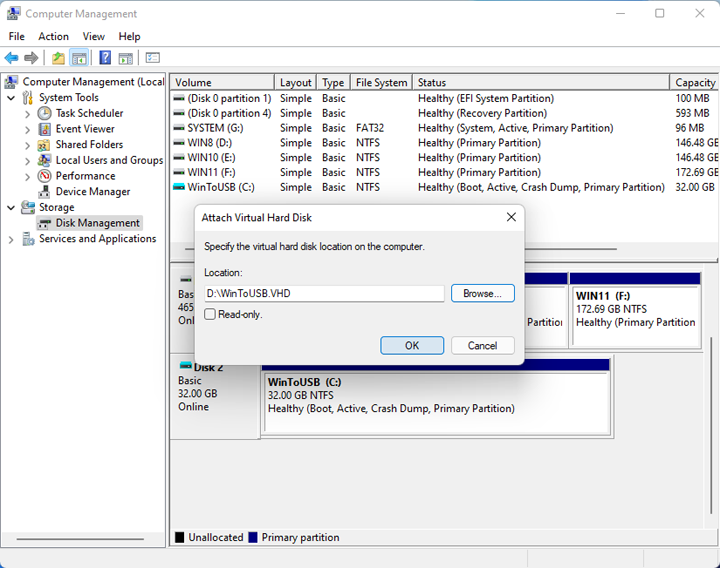Image resolution: width=720 pixels, height=568 pixels.
Task: Click the WinToUSB (C:) volume drive icon
Action: (179, 187)
